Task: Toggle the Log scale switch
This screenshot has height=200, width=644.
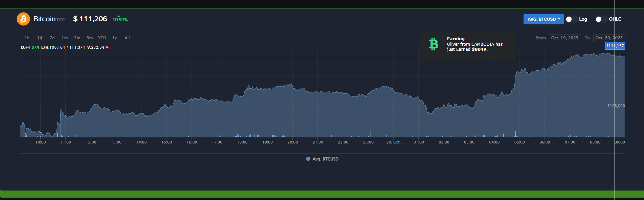Action: click(x=571, y=19)
